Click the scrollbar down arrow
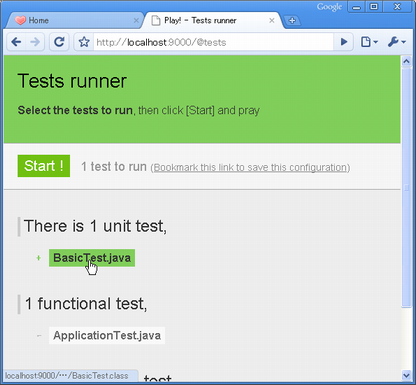This screenshot has height=385, width=416. point(406,375)
